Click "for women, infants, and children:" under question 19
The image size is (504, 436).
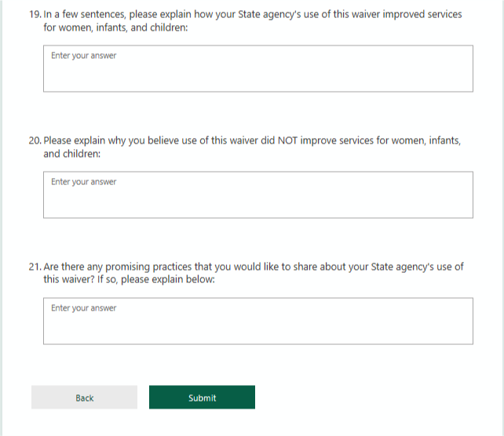[116, 27]
